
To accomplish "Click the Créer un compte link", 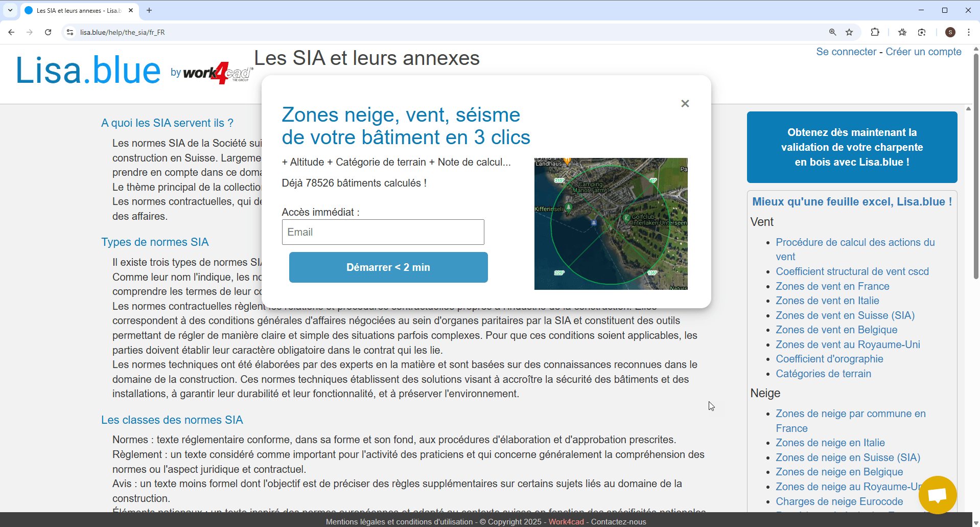I will (923, 52).
